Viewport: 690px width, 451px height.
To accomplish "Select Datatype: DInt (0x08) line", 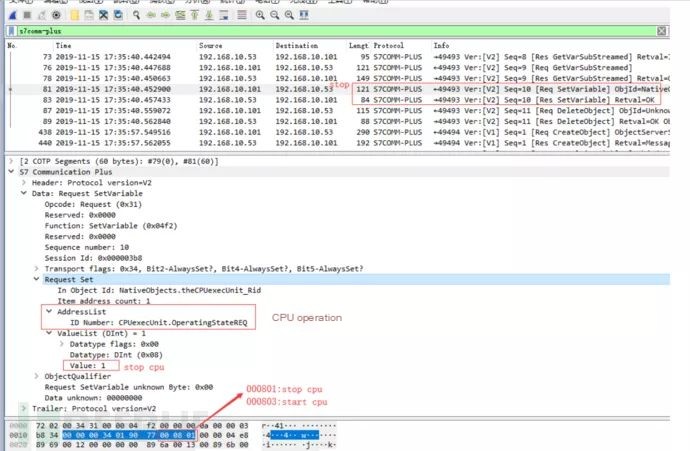I will coord(116,355).
